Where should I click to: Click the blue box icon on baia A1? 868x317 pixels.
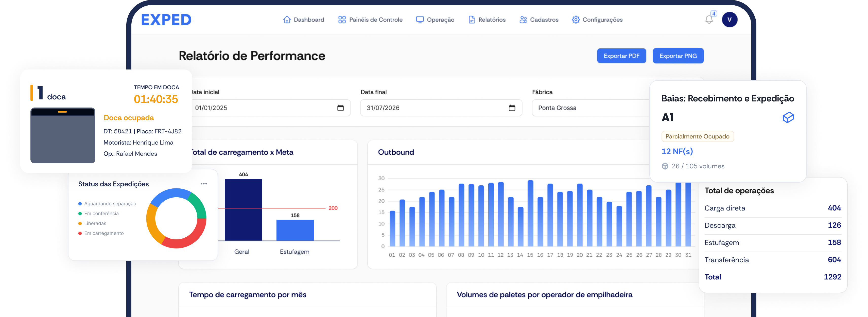point(788,117)
